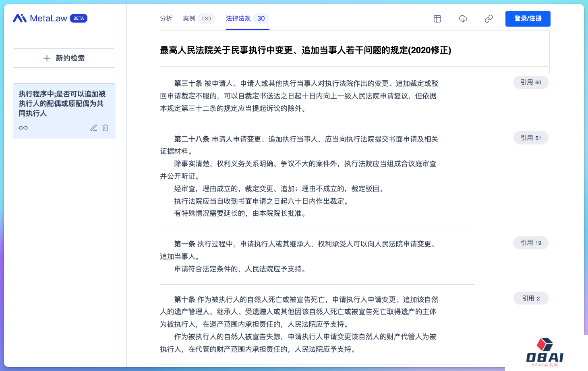Screen dimensions: 588x371
Task: Open the 案例 tab
Action: click(x=189, y=19)
